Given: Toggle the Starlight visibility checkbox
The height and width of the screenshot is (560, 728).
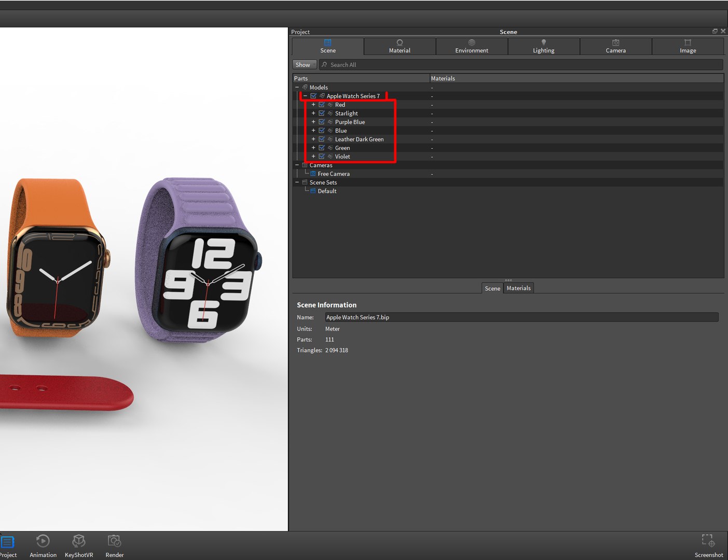Looking at the screenshot, I should click(x=322, y=113).
